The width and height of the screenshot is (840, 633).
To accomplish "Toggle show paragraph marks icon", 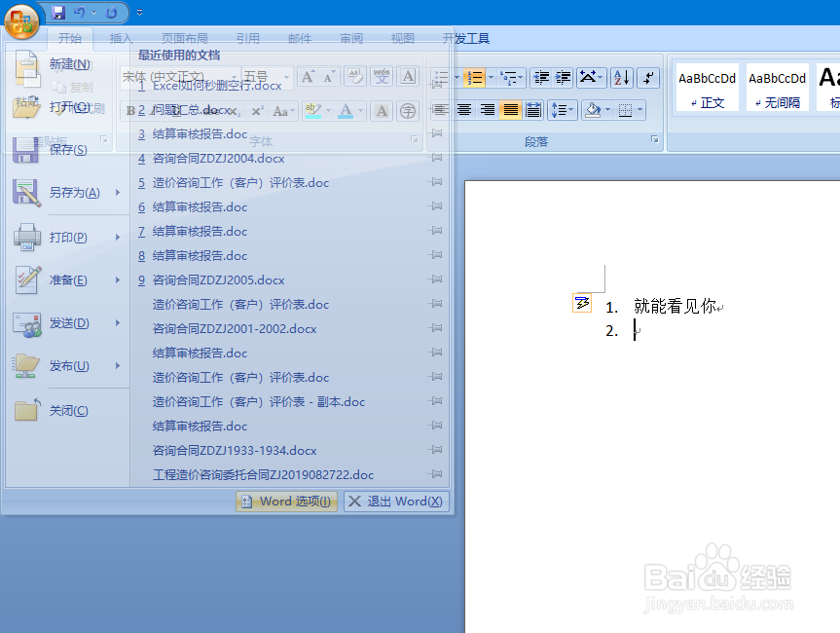I will [648, 78].
